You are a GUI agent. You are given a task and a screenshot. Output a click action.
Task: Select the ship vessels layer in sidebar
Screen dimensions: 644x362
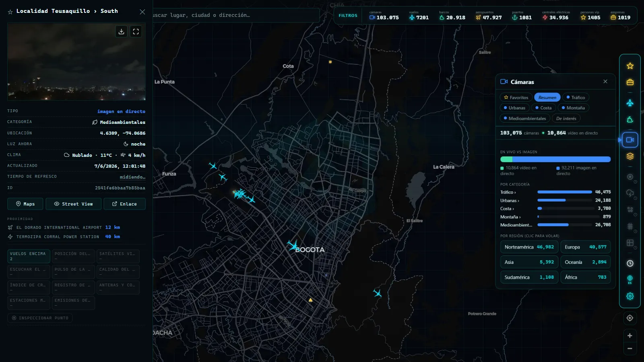pos(630,119)
